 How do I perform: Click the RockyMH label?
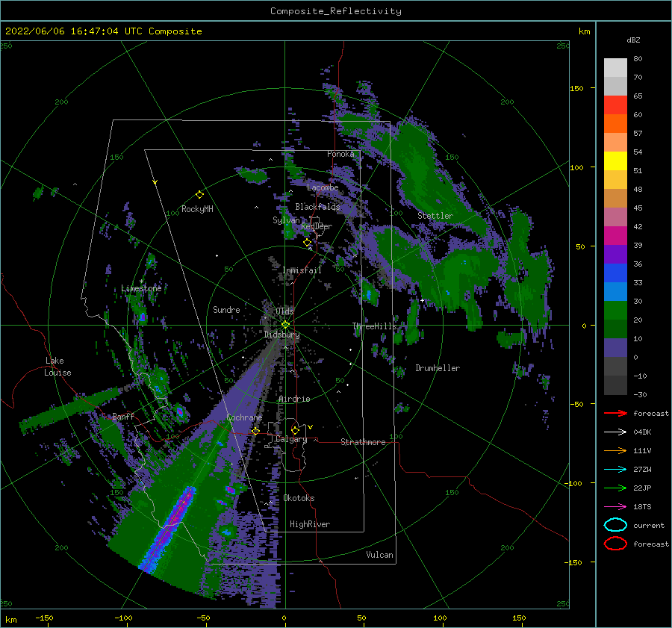coord(197,209)
